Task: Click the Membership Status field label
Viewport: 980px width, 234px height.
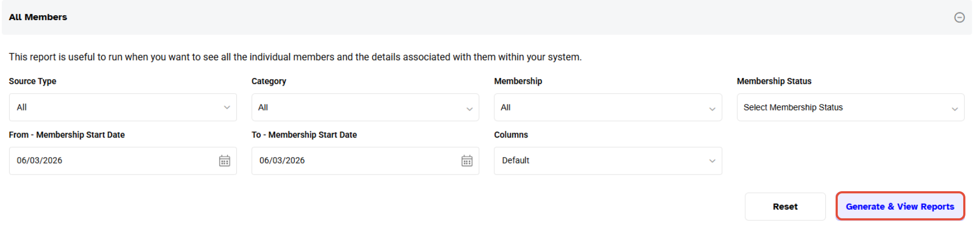Action: coord(774,81)
